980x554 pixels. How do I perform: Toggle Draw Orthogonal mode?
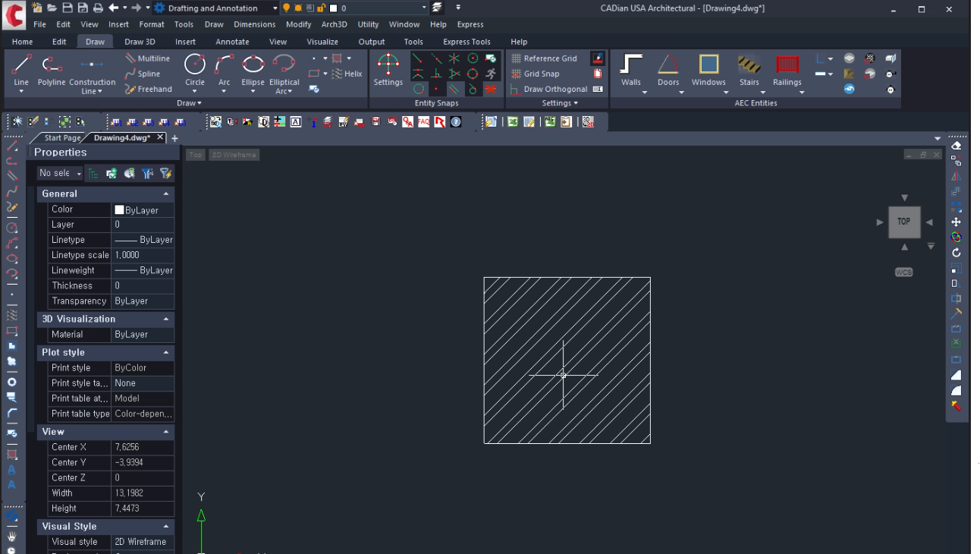549,89
